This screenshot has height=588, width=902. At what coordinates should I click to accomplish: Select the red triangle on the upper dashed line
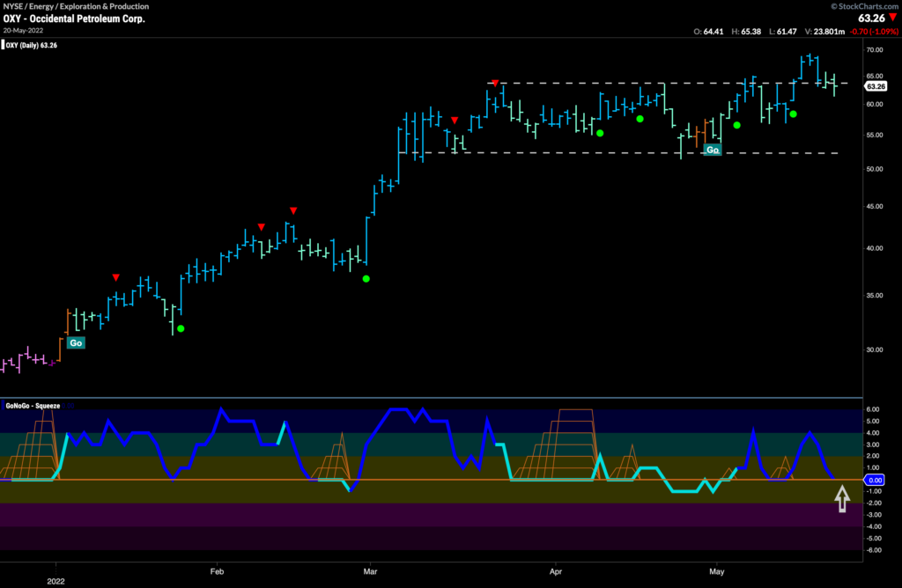click(x=495, y=84)
